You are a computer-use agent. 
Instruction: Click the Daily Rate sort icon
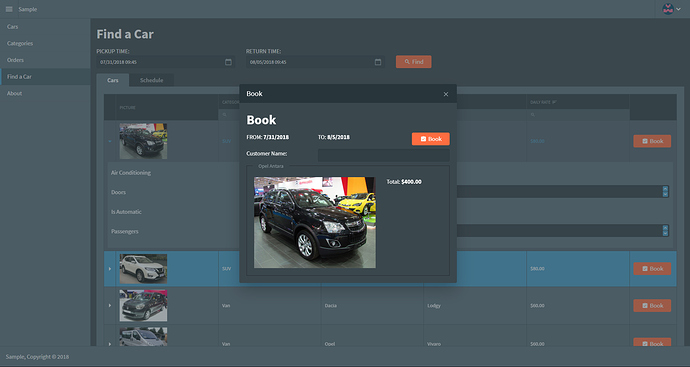click(x=554, y=102)
